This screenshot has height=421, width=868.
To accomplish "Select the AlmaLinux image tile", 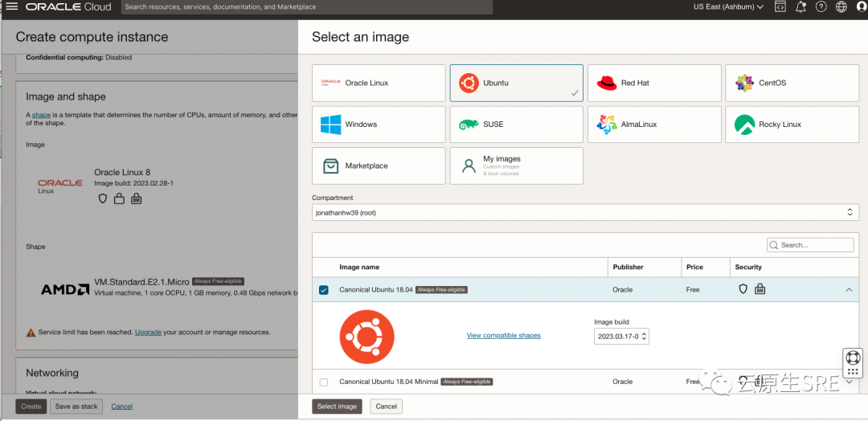I will [654, 125].
